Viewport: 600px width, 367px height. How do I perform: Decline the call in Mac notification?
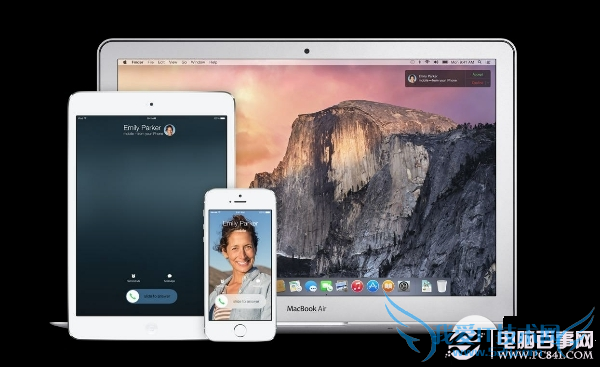click(x=477, y=83)
